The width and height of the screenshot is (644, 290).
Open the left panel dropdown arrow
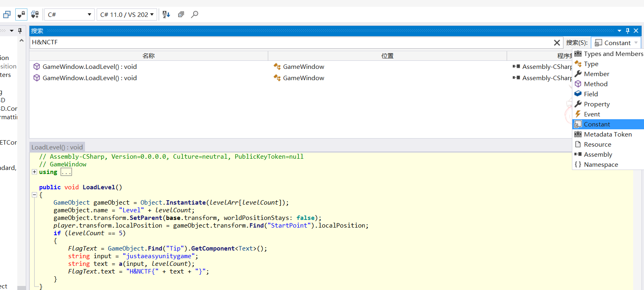(x=12, y=31)
